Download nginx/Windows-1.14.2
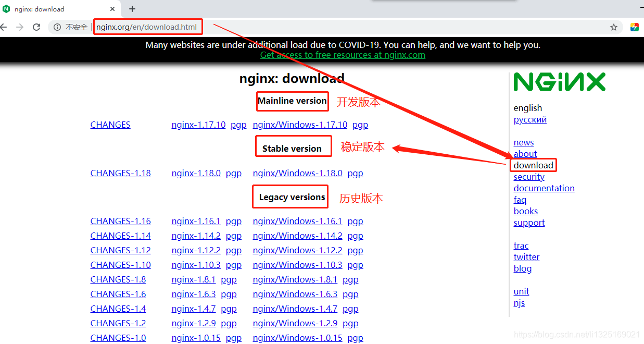The height and width of the screenshot is (344, 644). [x=298, y=236]
